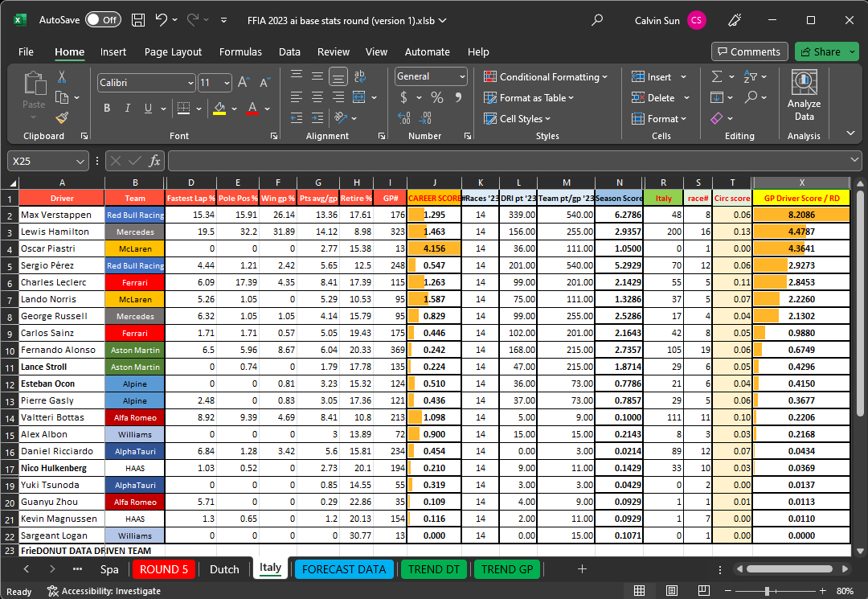Open Format as Table menu
Viewport: 868px width, 599px height.
click(x=529, y=98)
